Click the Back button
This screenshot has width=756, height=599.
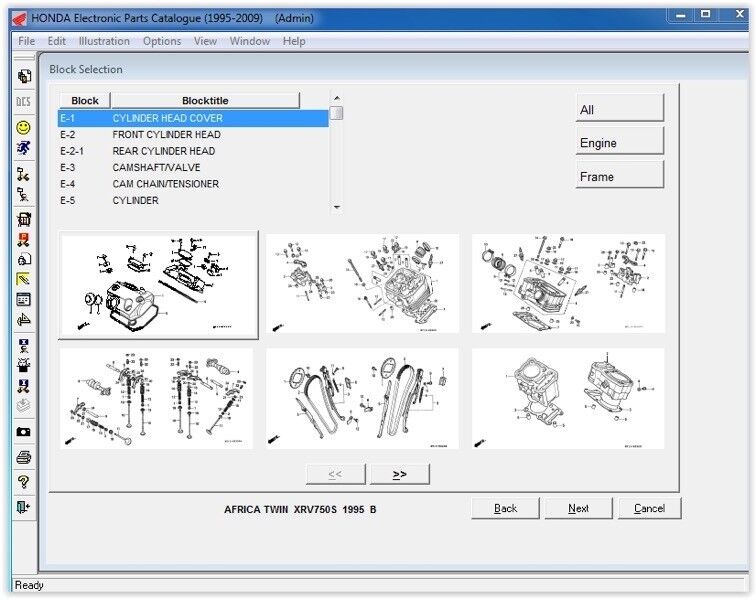point(505,508)
